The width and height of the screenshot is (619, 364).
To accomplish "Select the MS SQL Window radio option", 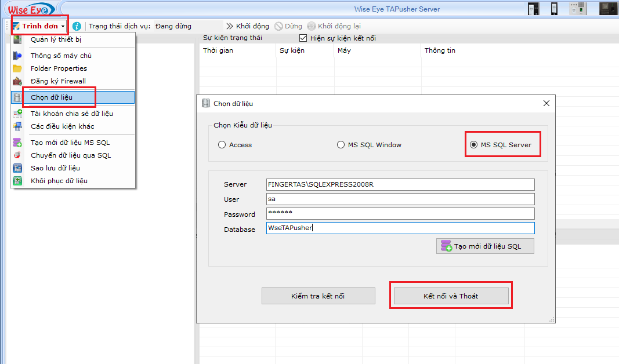I will point(341,145).
